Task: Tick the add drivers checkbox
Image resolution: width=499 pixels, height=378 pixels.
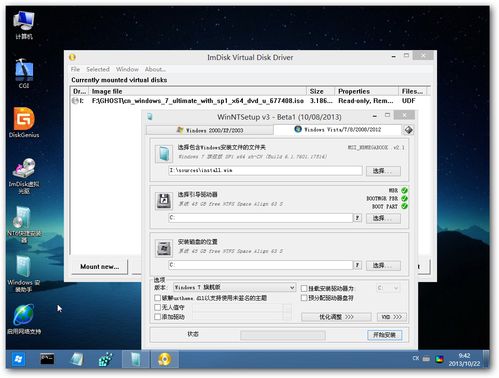Action: pos(158,317)
